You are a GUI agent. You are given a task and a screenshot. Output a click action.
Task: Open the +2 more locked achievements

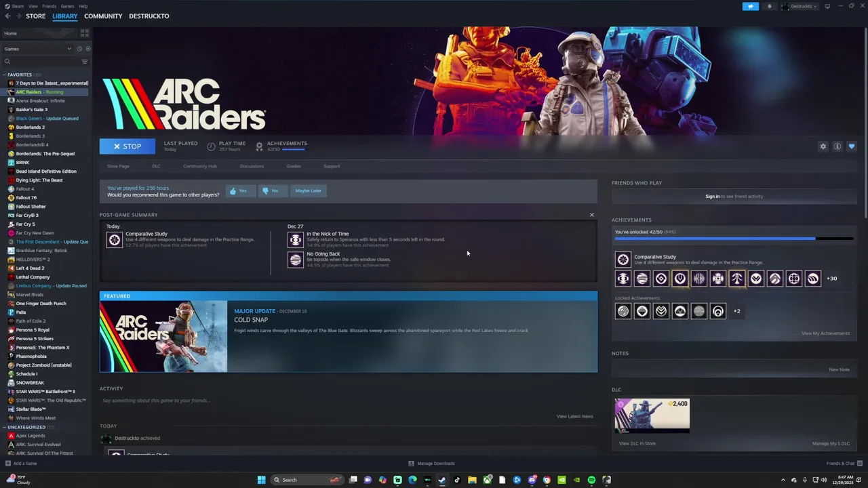737,311
